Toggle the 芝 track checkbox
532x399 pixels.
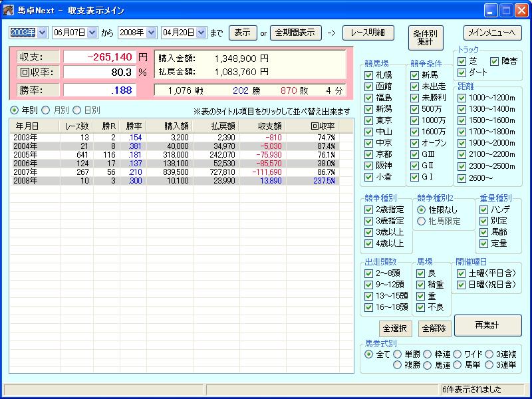462,61
